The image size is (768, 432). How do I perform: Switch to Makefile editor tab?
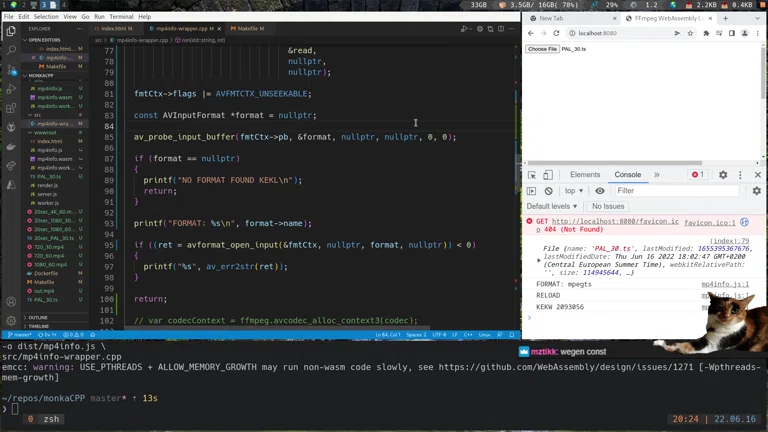[247, 29]
